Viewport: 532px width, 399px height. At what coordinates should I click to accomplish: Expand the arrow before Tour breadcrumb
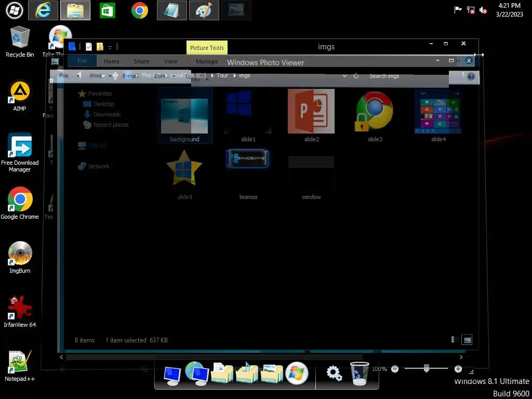pos(212,75)
